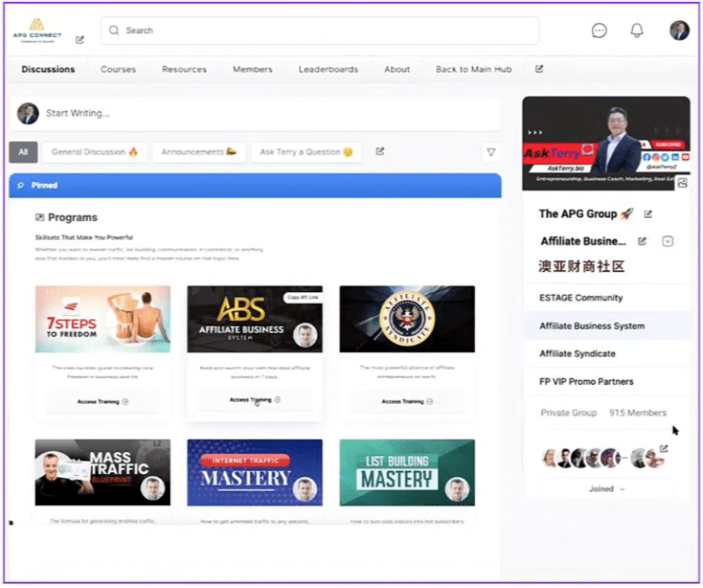Open FP VIP Promo Partners in the sidebar

606,381
